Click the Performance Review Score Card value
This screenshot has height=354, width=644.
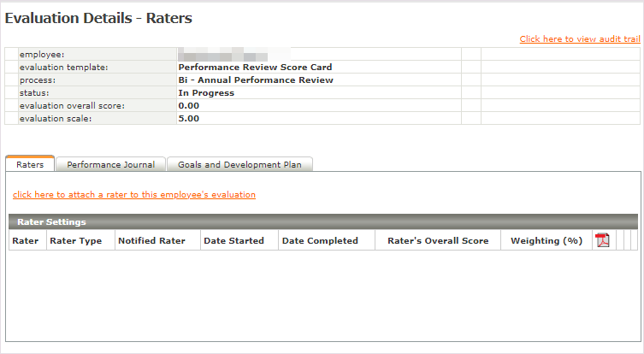[x=255, y=67]
